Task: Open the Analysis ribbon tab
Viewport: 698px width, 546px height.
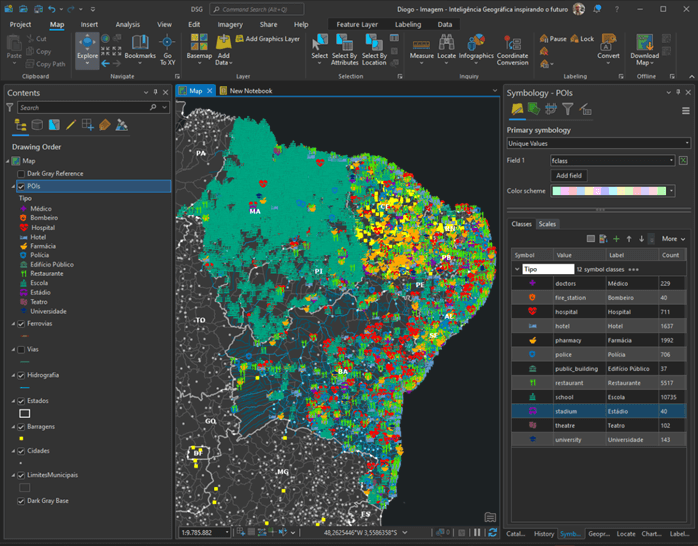Action: coord(127,23)
